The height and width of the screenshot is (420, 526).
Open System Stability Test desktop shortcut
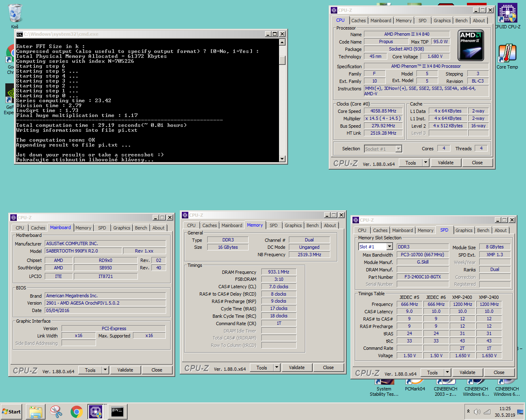pyautogui.click(x=384, y=388)
